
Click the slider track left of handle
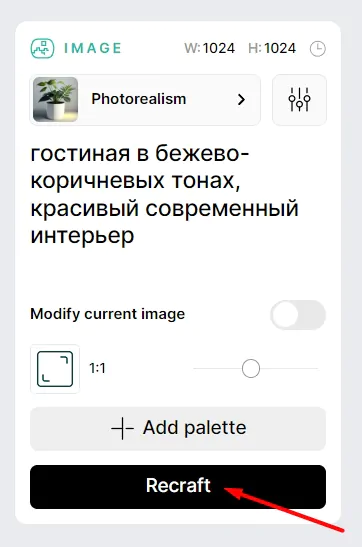pyautogui.click(x=217, y=368)
